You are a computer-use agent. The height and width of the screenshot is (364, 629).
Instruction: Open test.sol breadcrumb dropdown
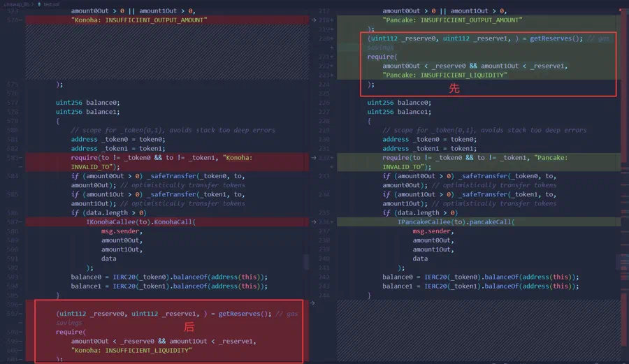click(x=51, y=4)
